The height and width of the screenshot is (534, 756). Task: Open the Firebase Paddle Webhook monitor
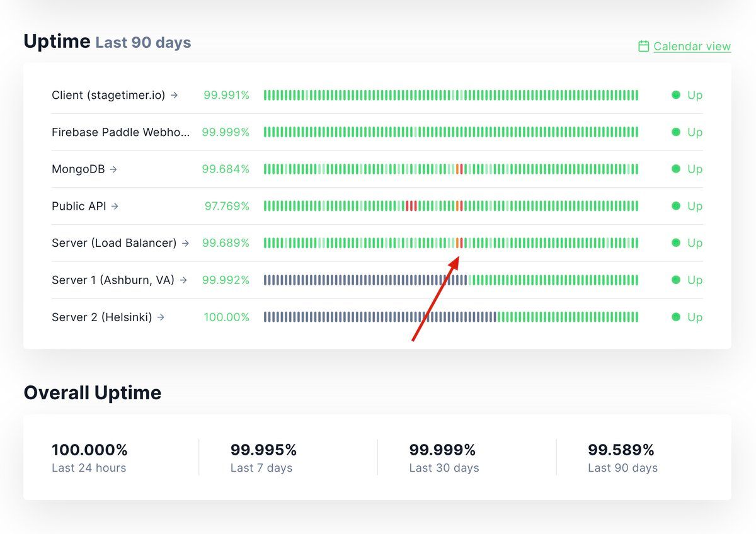(120, 132)
